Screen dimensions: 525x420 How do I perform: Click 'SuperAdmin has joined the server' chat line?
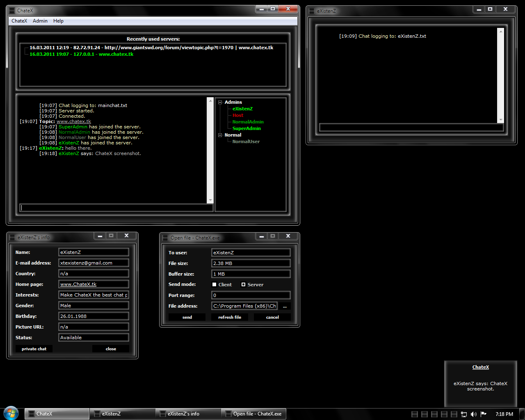click(x=90, y=127)
